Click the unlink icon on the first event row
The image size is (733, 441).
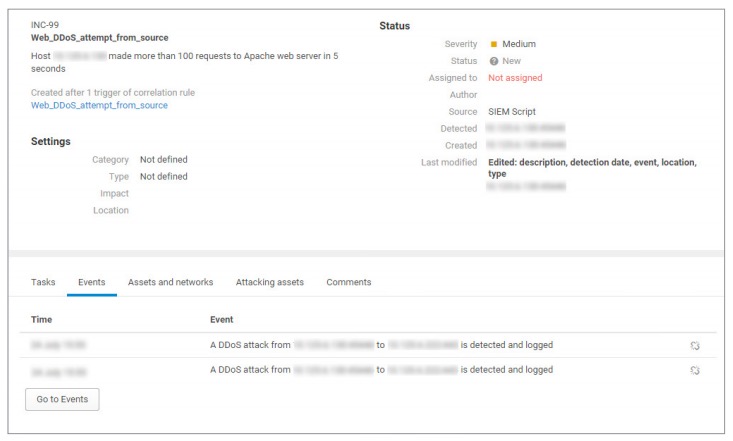695,345
